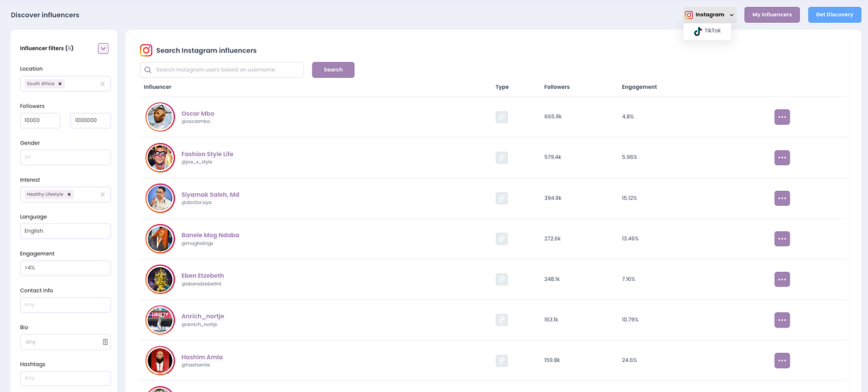868x392 pixels.
Task: Open Oscar Mbo name link
Action: pos(197,114)
